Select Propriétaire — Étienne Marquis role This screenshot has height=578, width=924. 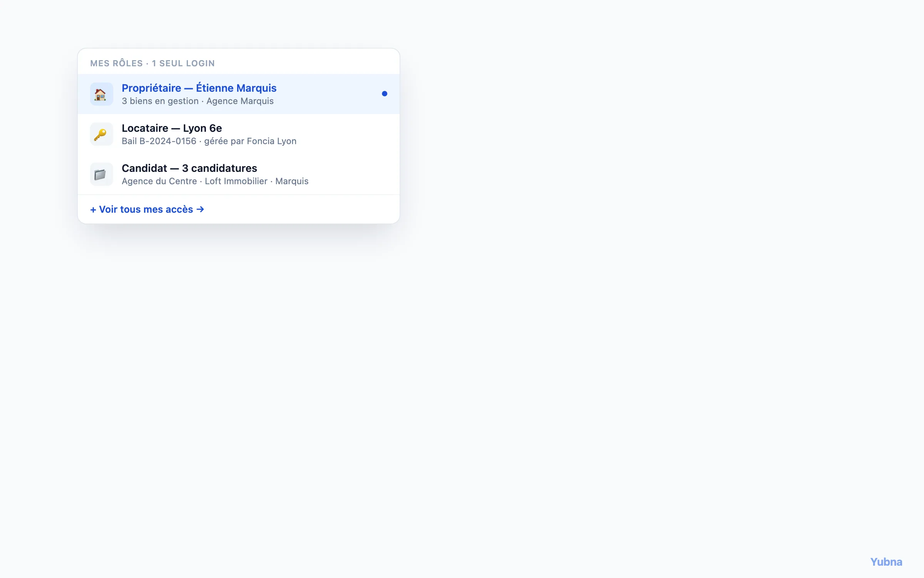point(239,94)
